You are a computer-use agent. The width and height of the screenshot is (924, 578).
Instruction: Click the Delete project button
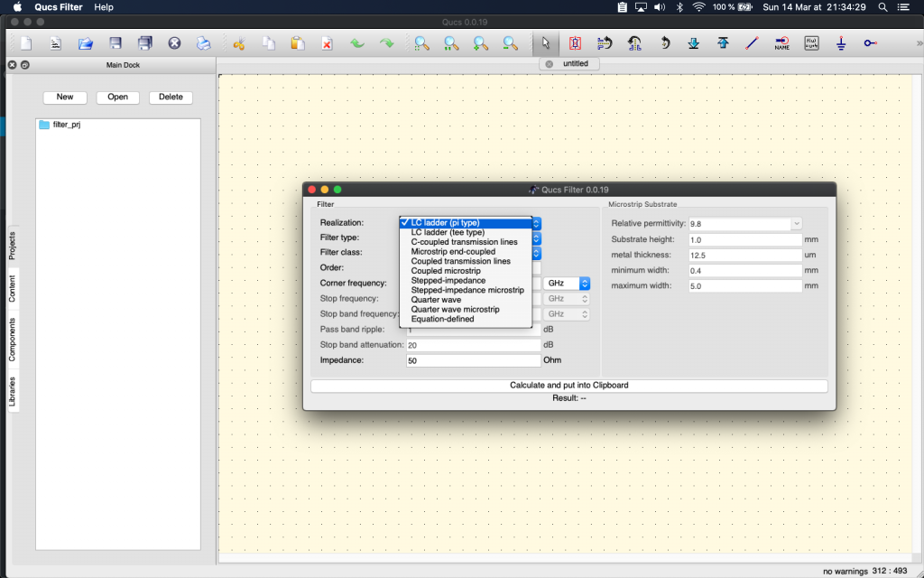click(x=171, y=98)
